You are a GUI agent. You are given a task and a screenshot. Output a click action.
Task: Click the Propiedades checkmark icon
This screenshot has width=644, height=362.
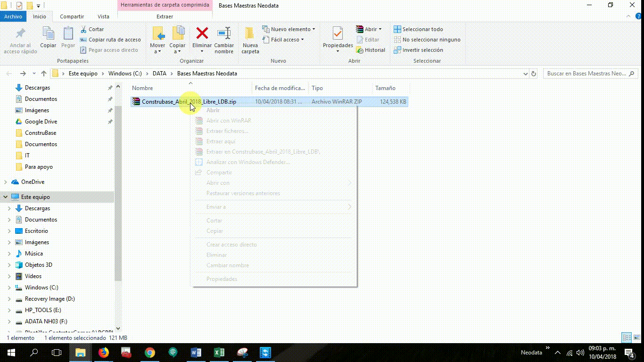point(338,33)
